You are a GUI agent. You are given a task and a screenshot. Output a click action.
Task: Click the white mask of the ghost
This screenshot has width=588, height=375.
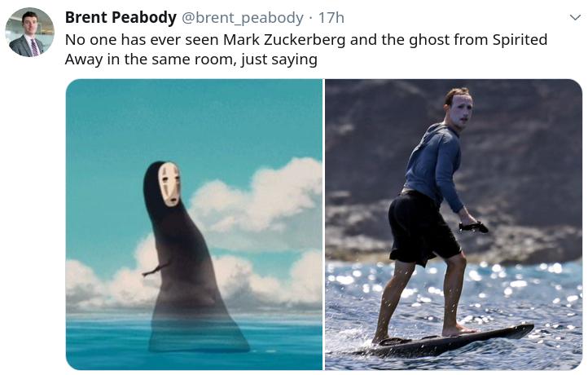pos(169,184)
